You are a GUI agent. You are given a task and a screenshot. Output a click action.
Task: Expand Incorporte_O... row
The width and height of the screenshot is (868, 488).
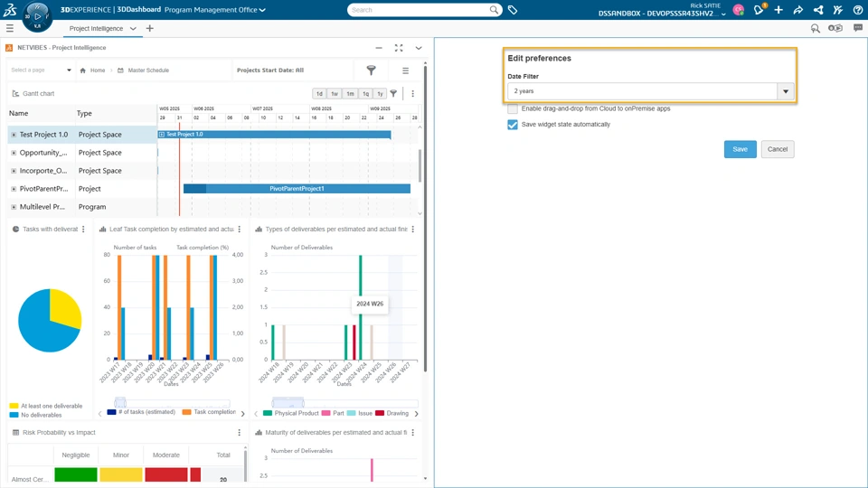(14, 171)
